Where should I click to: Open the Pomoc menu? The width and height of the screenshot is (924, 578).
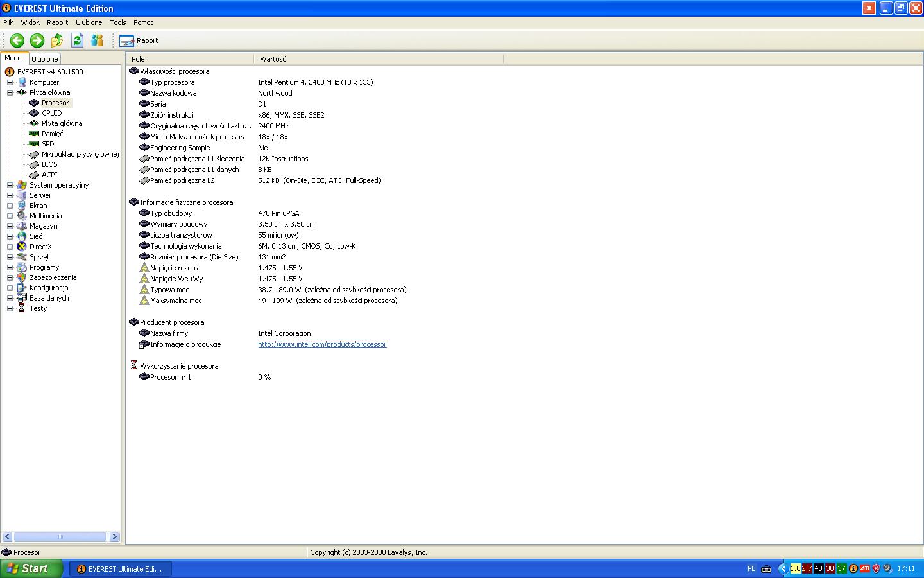click(144, 22)
